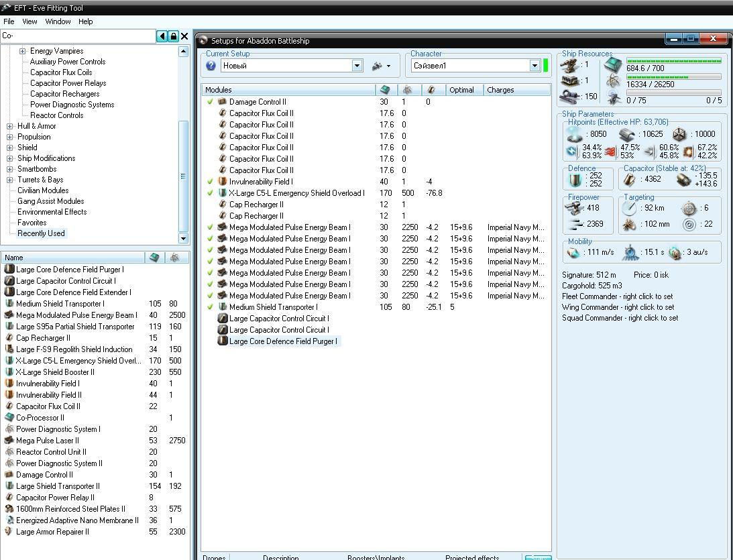The height and width of the screenshot is (560, 733).
Task: Sort the item list by Name header
Action: 73,258
